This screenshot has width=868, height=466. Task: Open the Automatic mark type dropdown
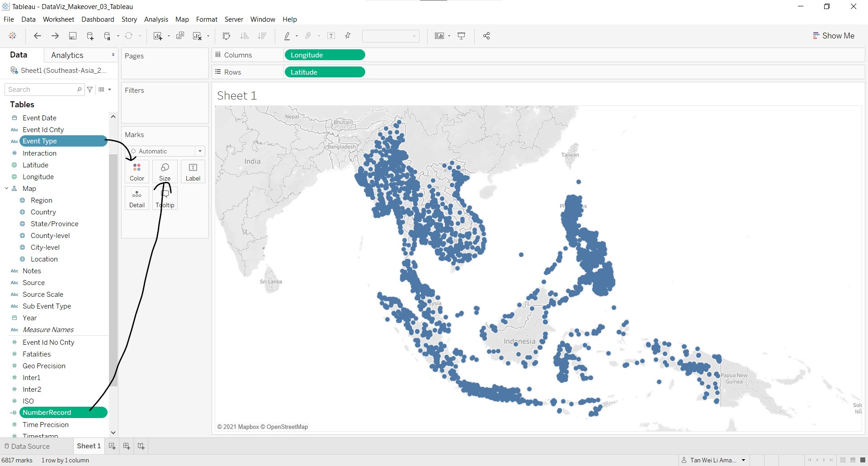click(200, 151)
